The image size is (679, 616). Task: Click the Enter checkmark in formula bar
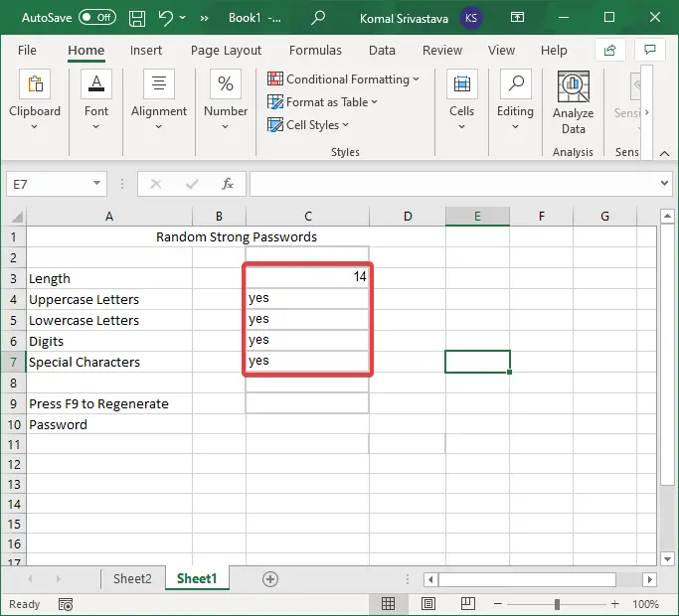pos(192,184)
